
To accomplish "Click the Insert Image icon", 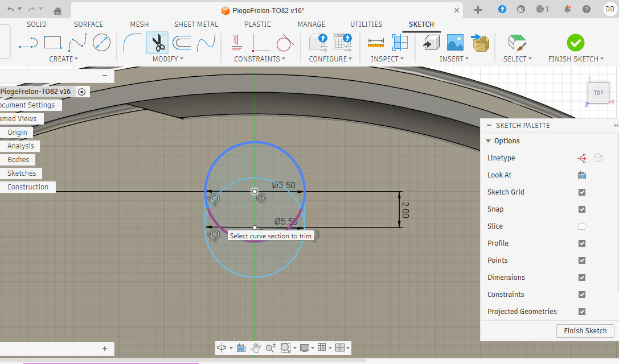I will pyautogui.click(x=455, y=43).
